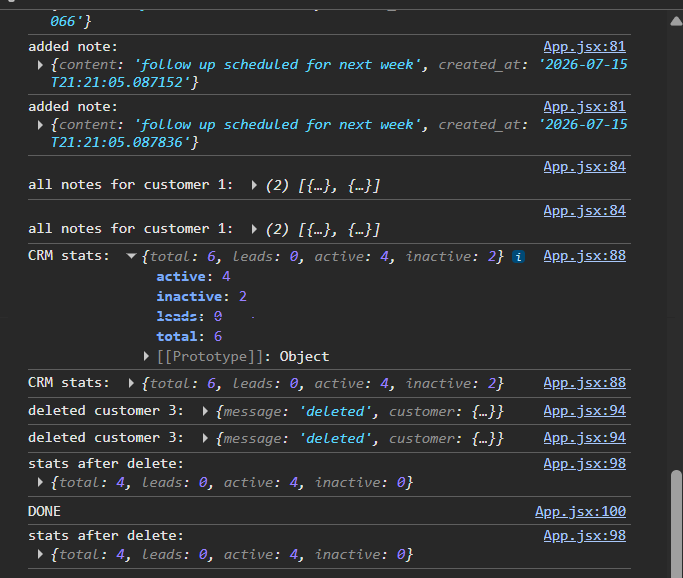Click the console vertical scrollbar thumb
Viewport: 683px width, 578px height.
pos(676,524)
